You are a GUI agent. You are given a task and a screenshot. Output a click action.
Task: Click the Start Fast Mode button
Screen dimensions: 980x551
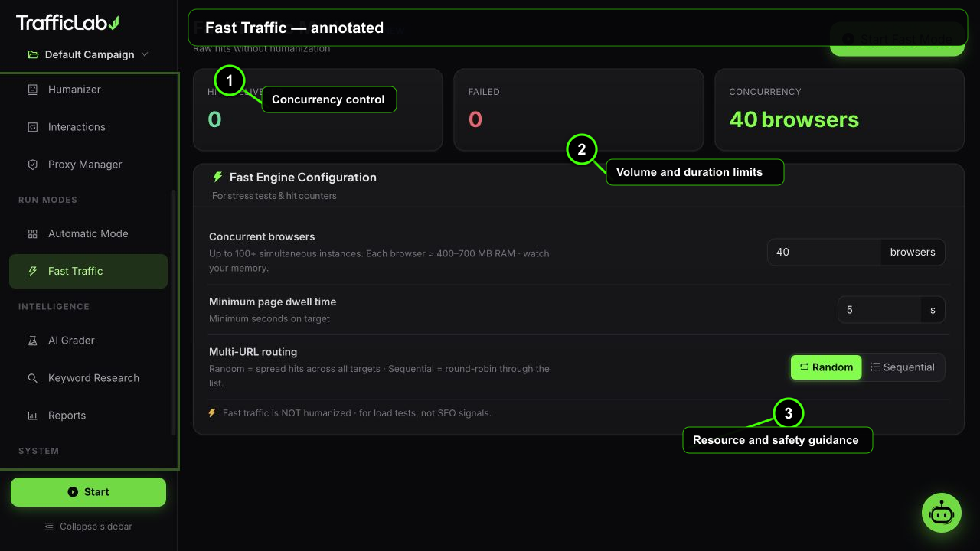[x=897, y=39]
